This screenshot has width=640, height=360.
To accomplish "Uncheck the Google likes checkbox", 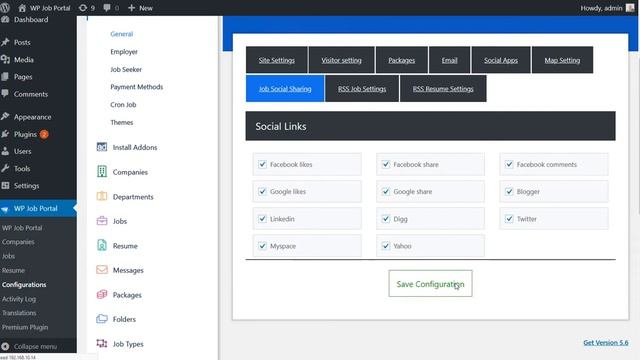I will click(262, 191).
